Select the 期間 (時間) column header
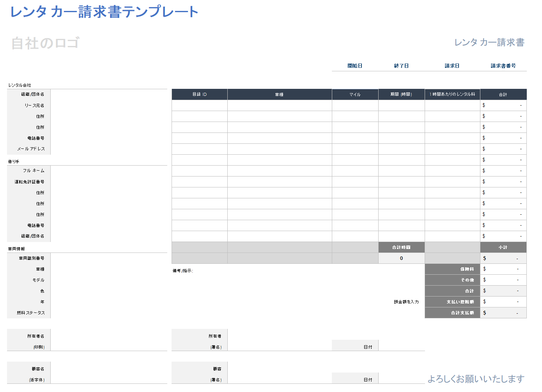542x392 pixels. [401, 95]
